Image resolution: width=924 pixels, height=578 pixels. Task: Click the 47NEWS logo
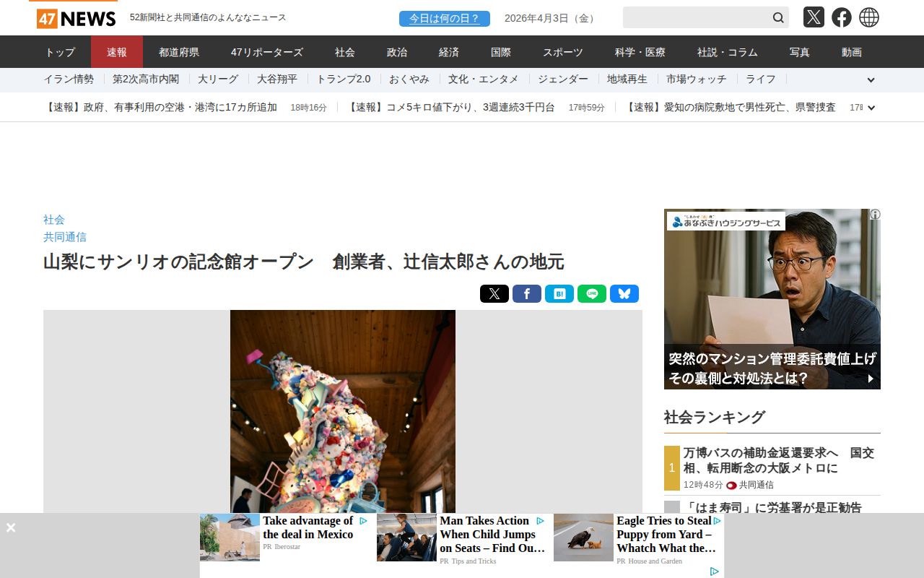click(76, 18)
